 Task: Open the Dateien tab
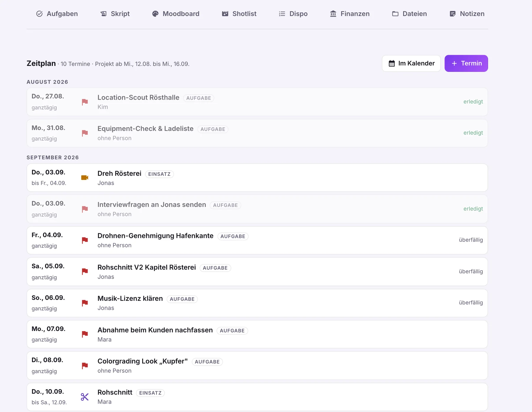tap(409, 14)
